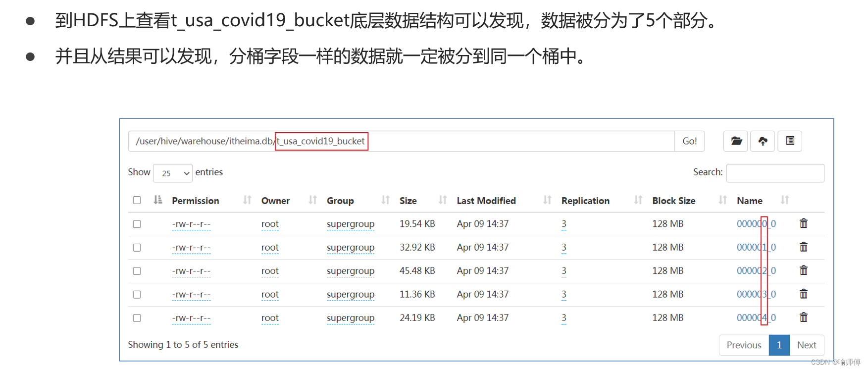Click the 45.48 KB size cell

[417, 271]
